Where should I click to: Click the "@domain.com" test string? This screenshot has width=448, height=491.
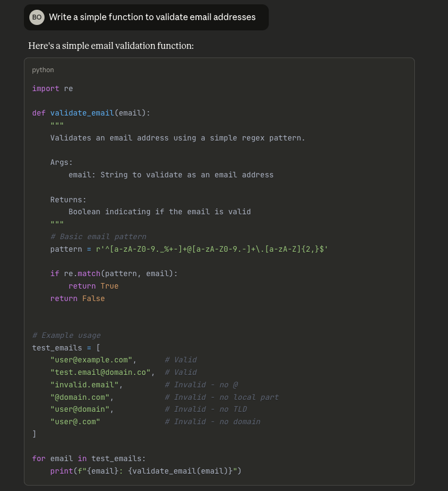click(80, 397)
